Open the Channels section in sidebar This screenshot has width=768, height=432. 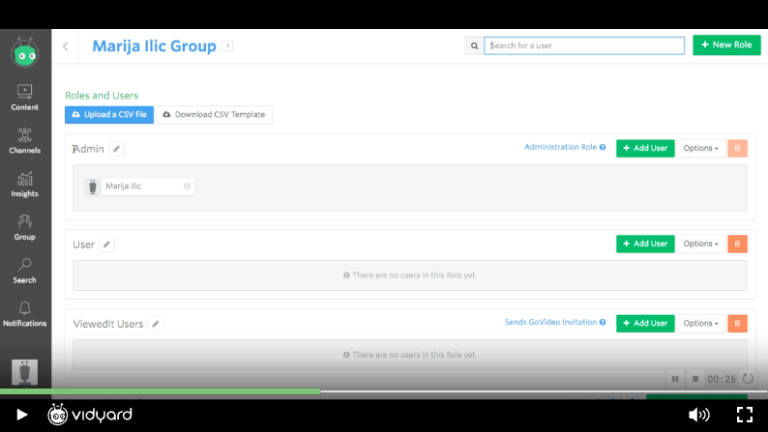[x=24, y=141]
